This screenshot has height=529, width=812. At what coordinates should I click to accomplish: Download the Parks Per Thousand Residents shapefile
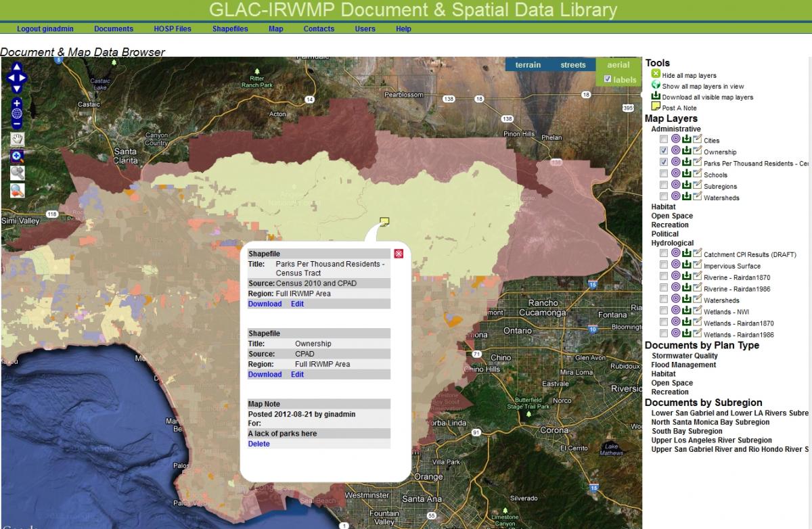(x=265, y=304)
